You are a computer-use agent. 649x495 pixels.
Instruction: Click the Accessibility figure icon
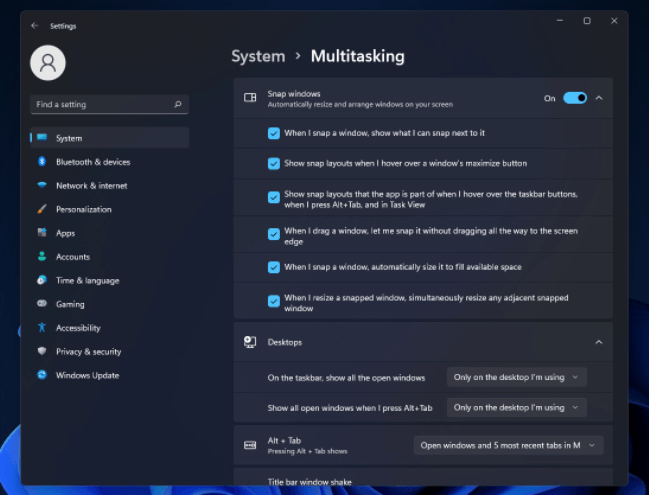(x=42, y=327)
